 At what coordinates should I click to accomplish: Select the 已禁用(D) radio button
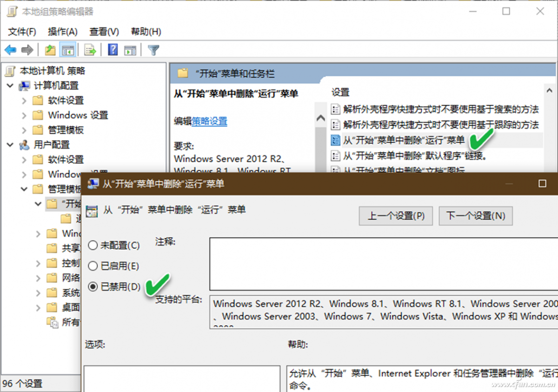92,286
